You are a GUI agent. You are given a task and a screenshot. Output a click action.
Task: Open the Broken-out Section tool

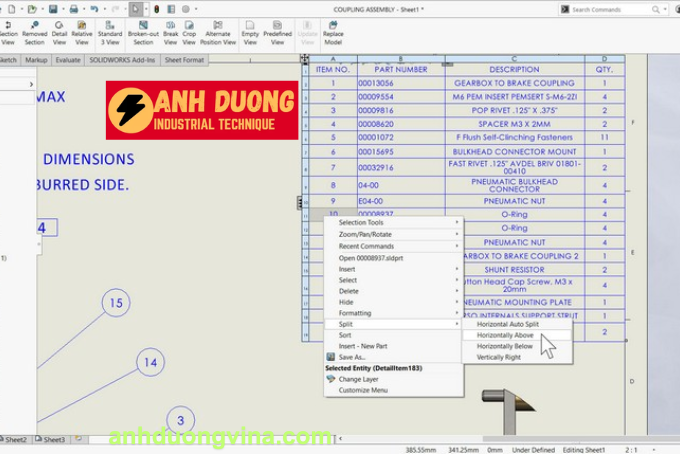click(x=143, y=31)
